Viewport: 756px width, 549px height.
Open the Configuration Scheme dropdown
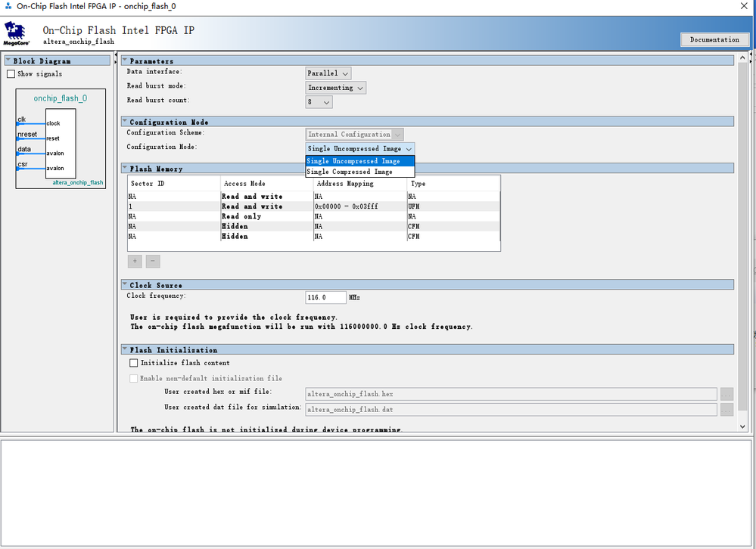354,135
